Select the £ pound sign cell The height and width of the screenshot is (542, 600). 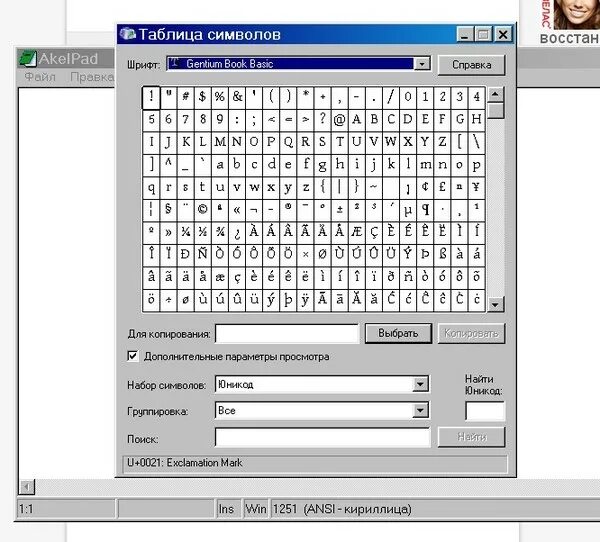[442, 188]
